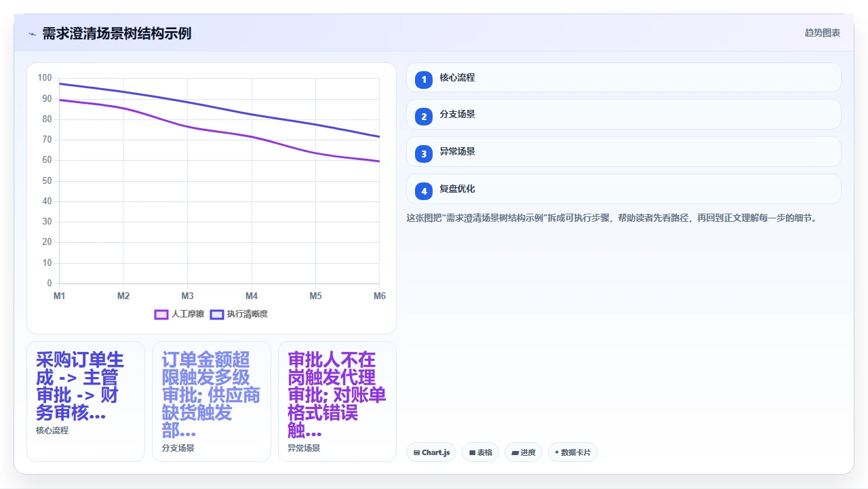This screenshot has width=868, height=489.
Task: Click the 执行清晰度 legend label
Action: click(248, 314)
